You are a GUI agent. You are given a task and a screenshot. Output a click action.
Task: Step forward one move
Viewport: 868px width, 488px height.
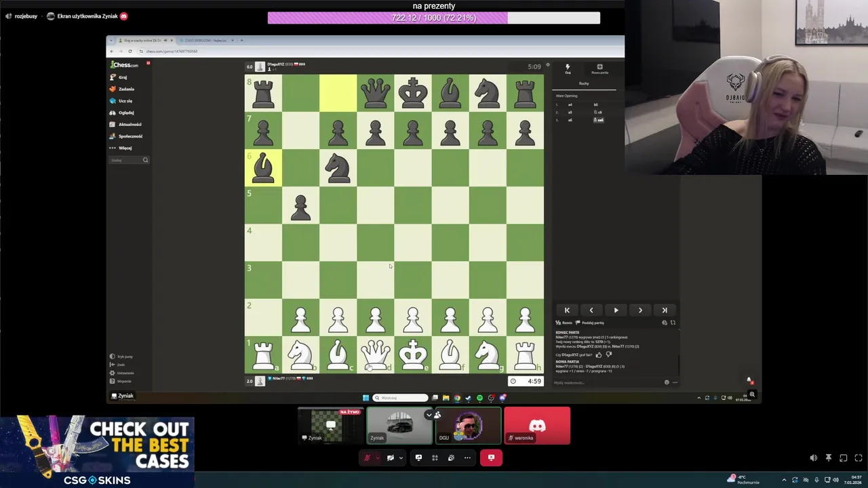click(640, 310)
